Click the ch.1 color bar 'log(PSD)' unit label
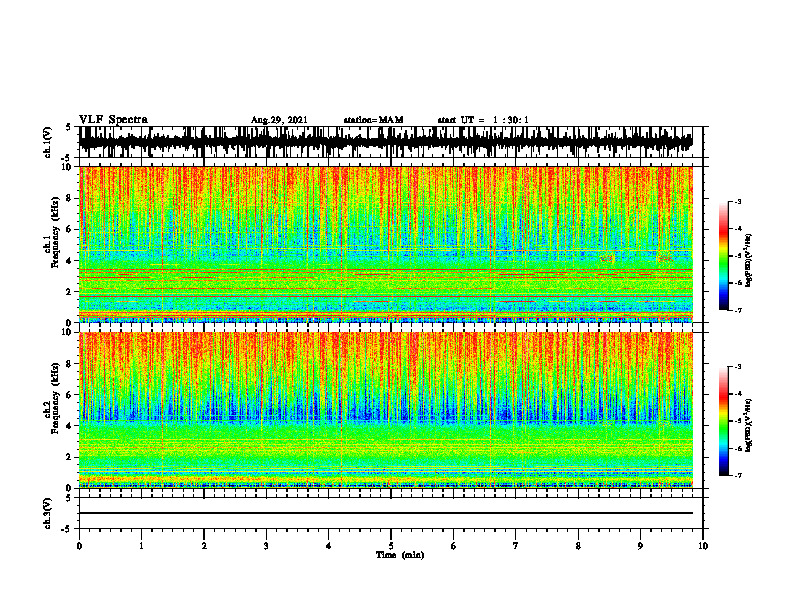792x612 pixels. pos(749,260)
